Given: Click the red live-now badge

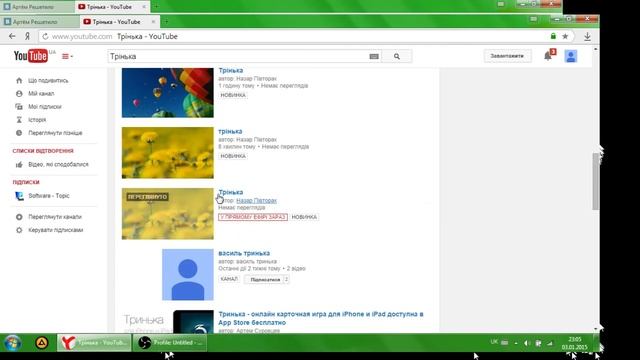Looking at the screenshot, I should [253, 217].
